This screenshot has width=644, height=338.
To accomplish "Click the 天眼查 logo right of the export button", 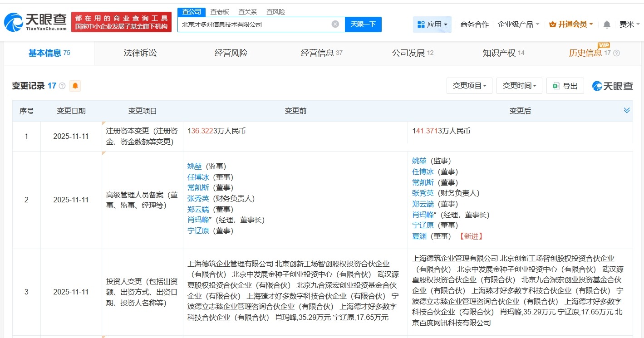I will pos(612,86).
